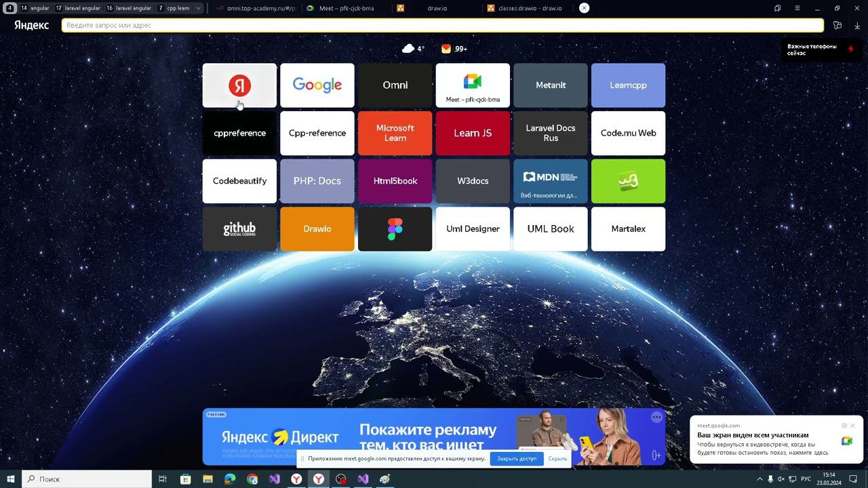Switch to the 'angular' tab group with 14 tabs
868x488 pixels.
[35, 8]
